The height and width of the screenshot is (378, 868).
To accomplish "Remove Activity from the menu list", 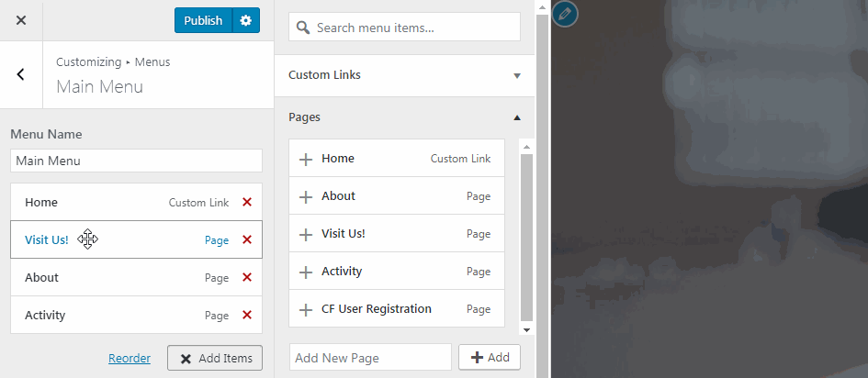I will (246, 316).
